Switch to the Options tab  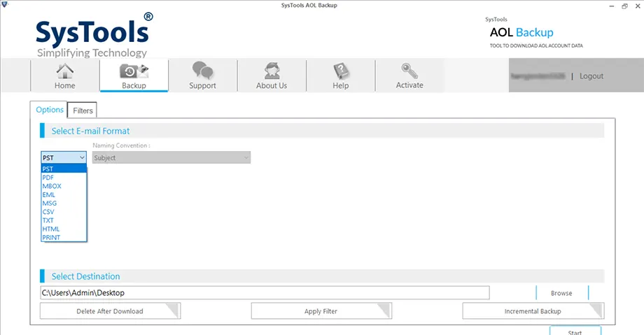pyautogui.click(x=49, y=110)
